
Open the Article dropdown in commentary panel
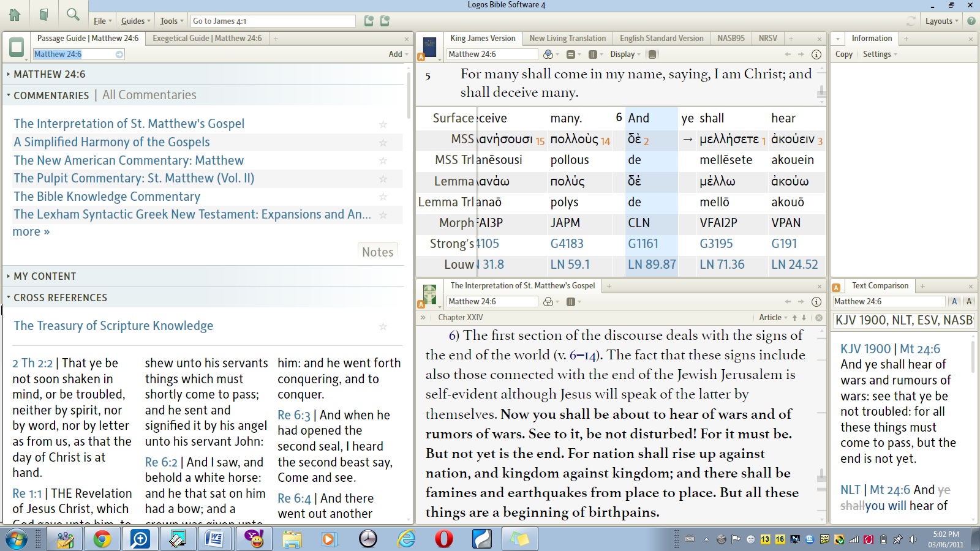(774, 317)
